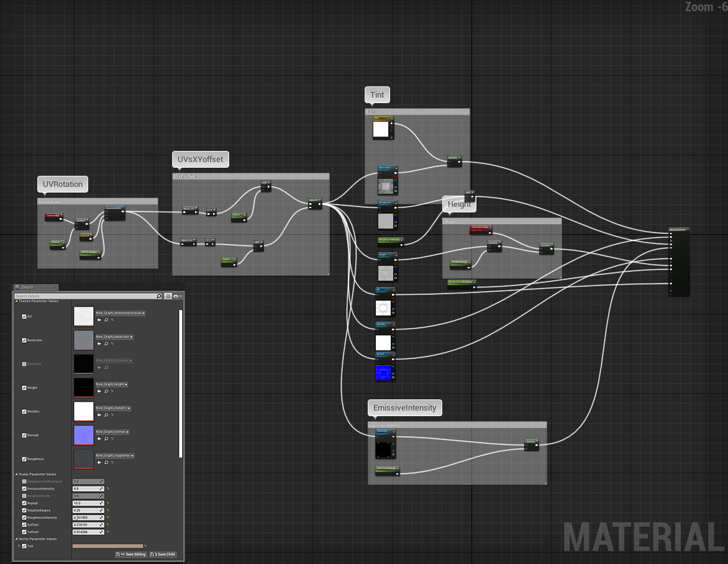Enable the Emissive texture parameter
Viewport: 728px width, 564px height.
click(24, 363)
